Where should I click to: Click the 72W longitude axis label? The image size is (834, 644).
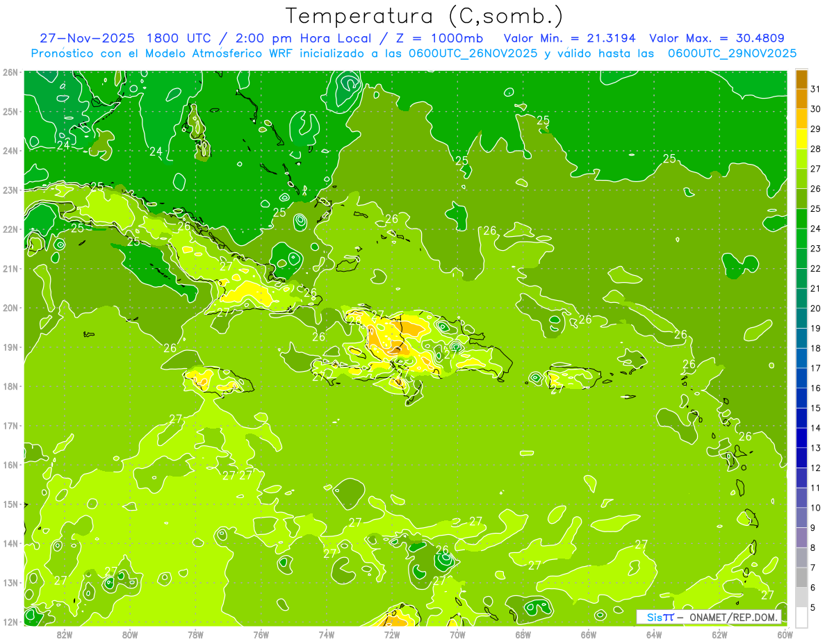point(392,634)
